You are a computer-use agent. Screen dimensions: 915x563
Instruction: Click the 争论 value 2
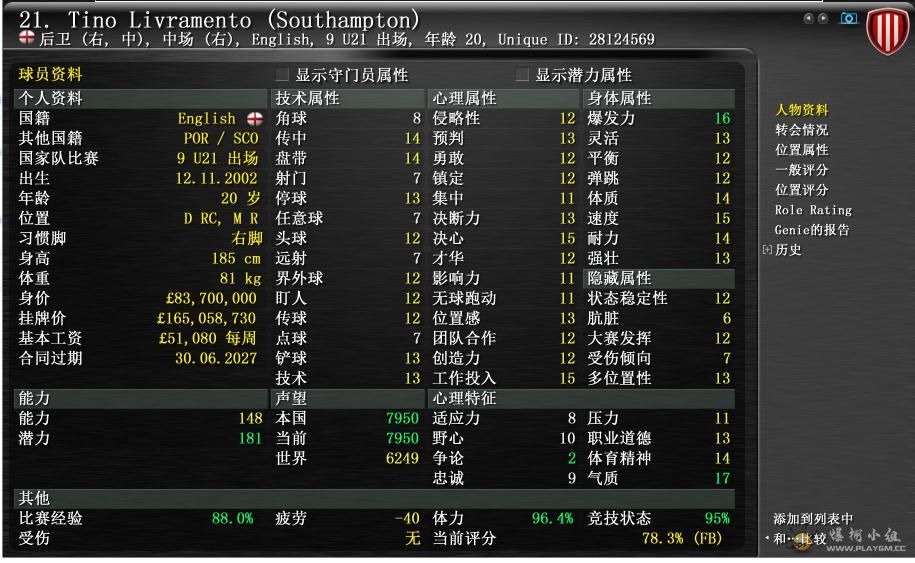572,458
